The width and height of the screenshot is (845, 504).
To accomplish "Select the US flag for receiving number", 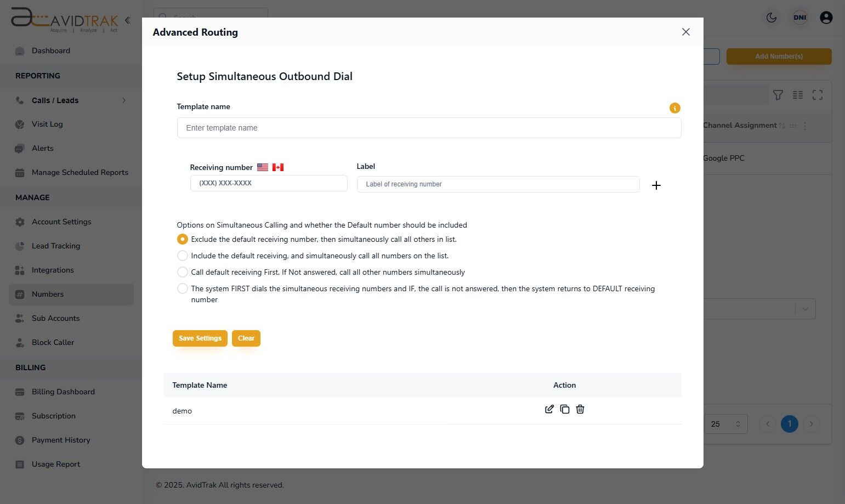I will click(x=263, y=167).
